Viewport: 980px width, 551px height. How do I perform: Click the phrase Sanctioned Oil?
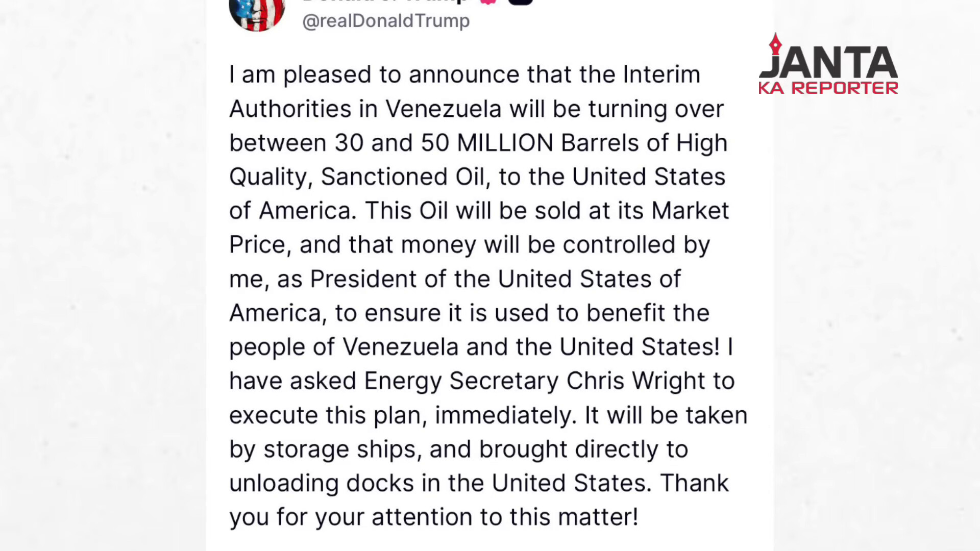(x=402, y=177)
